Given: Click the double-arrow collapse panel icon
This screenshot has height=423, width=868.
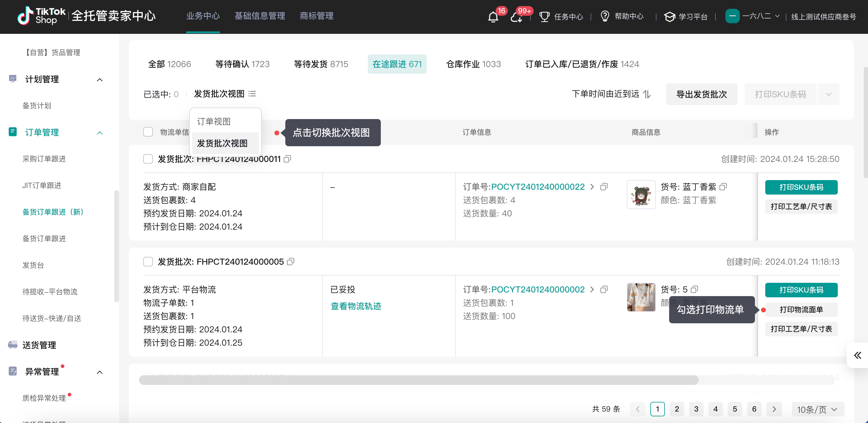Looking at the screenshot, I should pyautogui.click(x=857, y=355).
